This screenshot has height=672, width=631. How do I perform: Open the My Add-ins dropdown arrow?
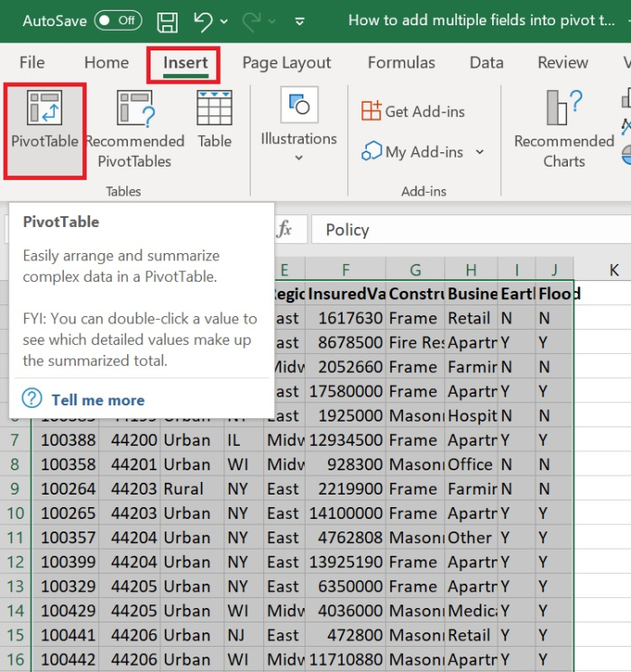tap(480, 152)
